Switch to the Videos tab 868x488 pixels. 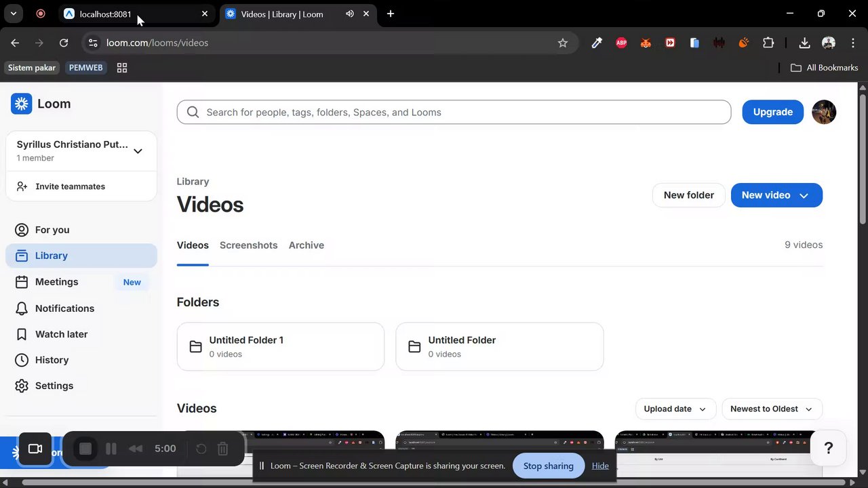[x=193, y=245]
